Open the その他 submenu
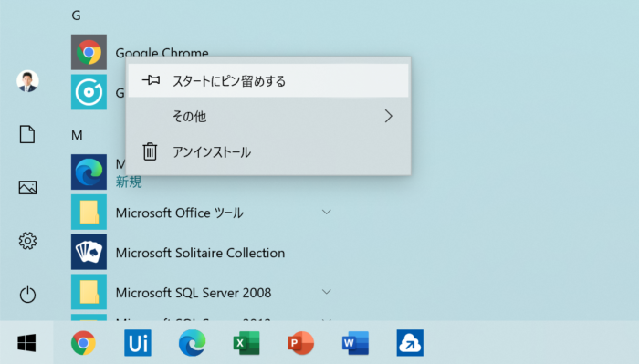Image resolution: width=639 pixels, height=364 pixels. [x=268, y=117]
